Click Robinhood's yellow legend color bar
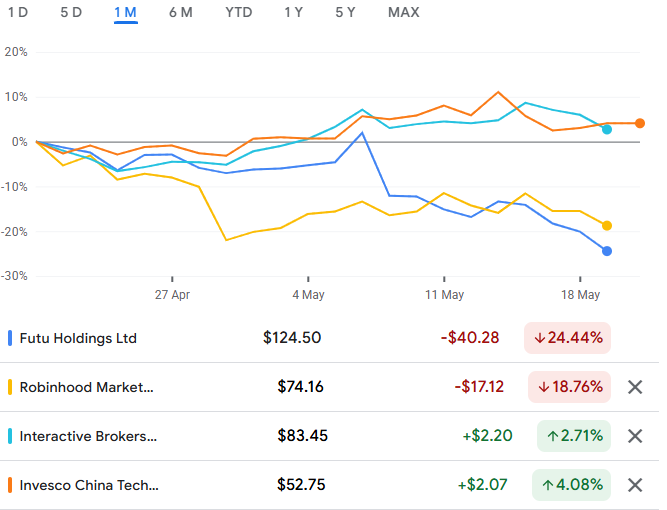The width and height of the screenshot is (667, 510). pos(10,387)
